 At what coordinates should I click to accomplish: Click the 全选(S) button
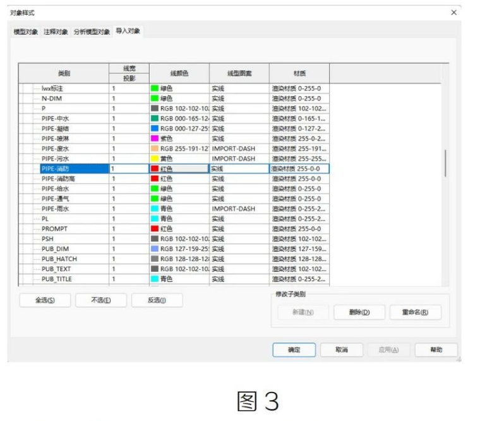[x=45, y=300]
